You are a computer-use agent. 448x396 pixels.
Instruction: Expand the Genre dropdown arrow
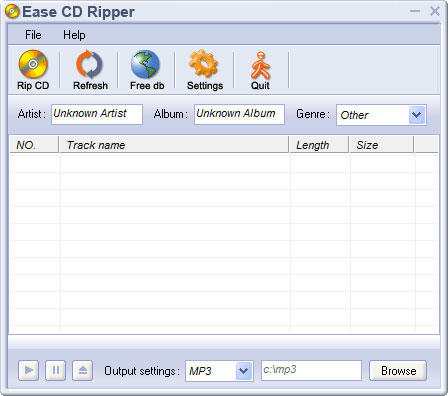click(x=417, y=115)
